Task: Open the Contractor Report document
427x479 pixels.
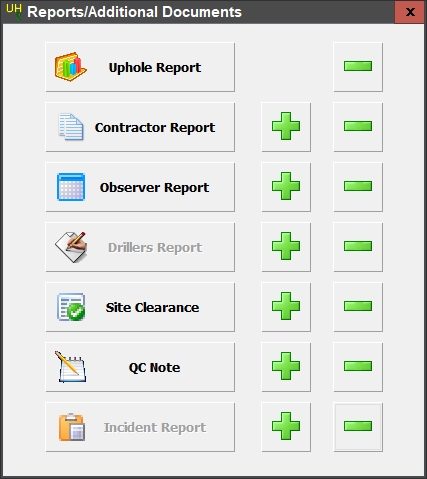Action: [x=140, y=127]
